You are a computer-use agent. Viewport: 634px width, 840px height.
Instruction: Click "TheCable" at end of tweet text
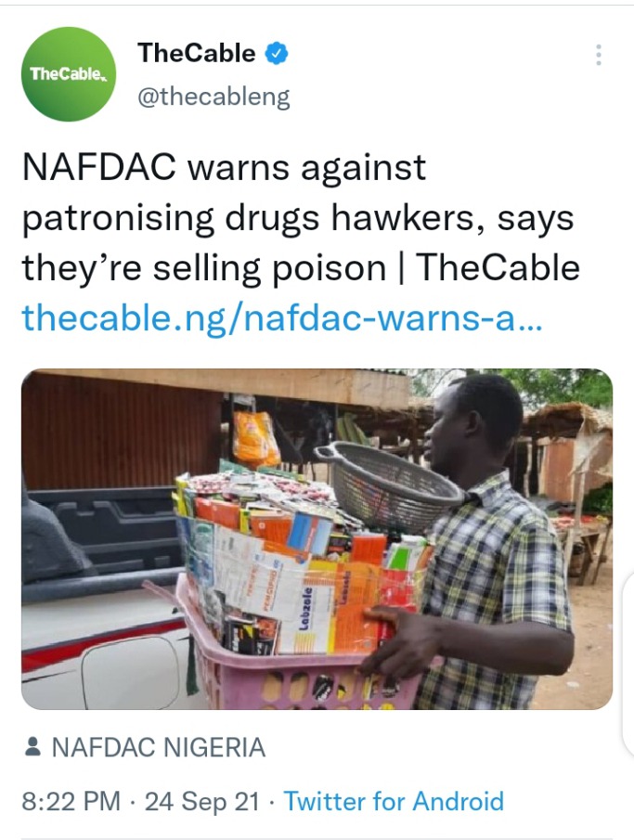point(498,266)
